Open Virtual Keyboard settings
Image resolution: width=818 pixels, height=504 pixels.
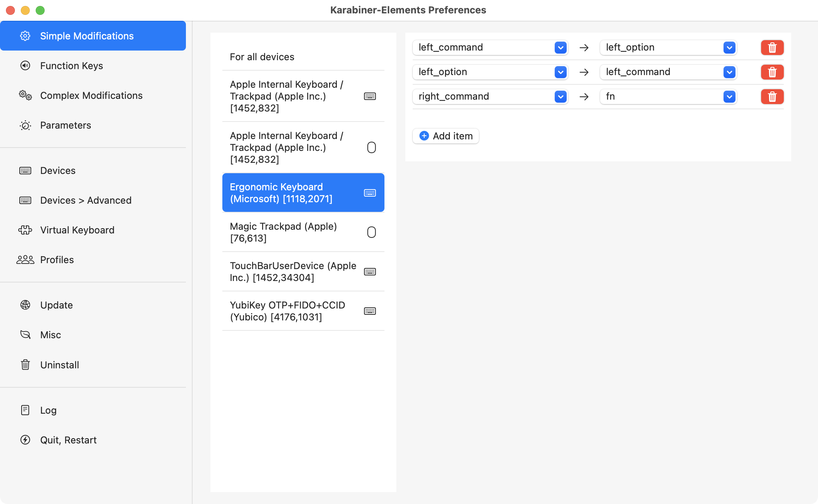[x=93, y=230]
